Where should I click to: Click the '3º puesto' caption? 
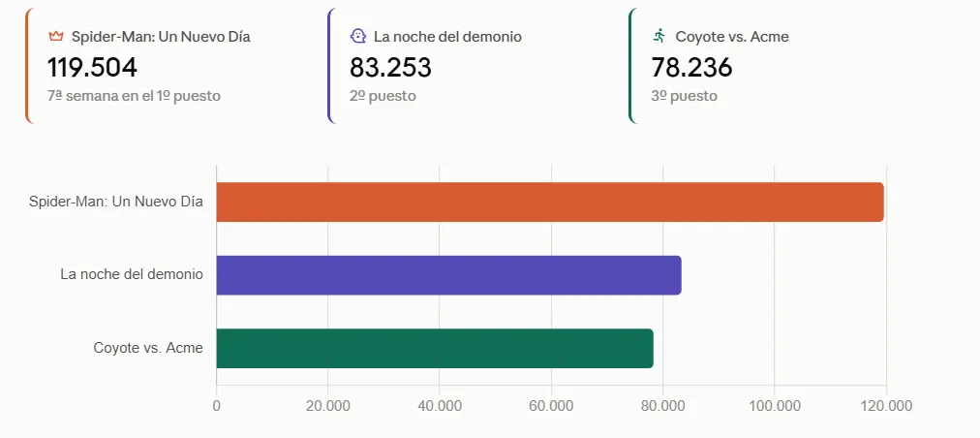click(x=685, y=96)
